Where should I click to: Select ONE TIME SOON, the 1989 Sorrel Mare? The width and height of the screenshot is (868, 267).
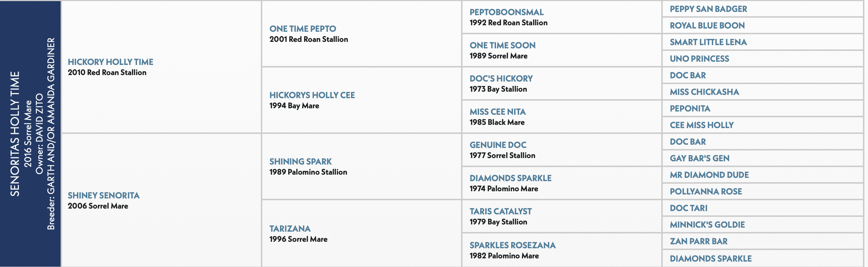click(503, 45)
